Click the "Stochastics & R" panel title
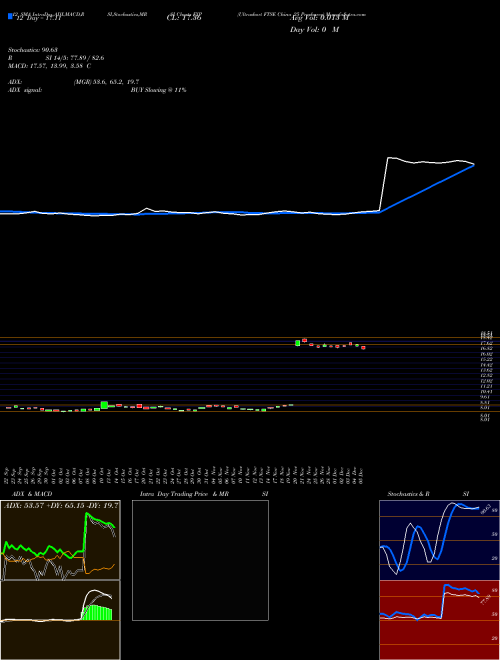Image resolution: width=500 pixels, height=660 pixels. (408, 494)
